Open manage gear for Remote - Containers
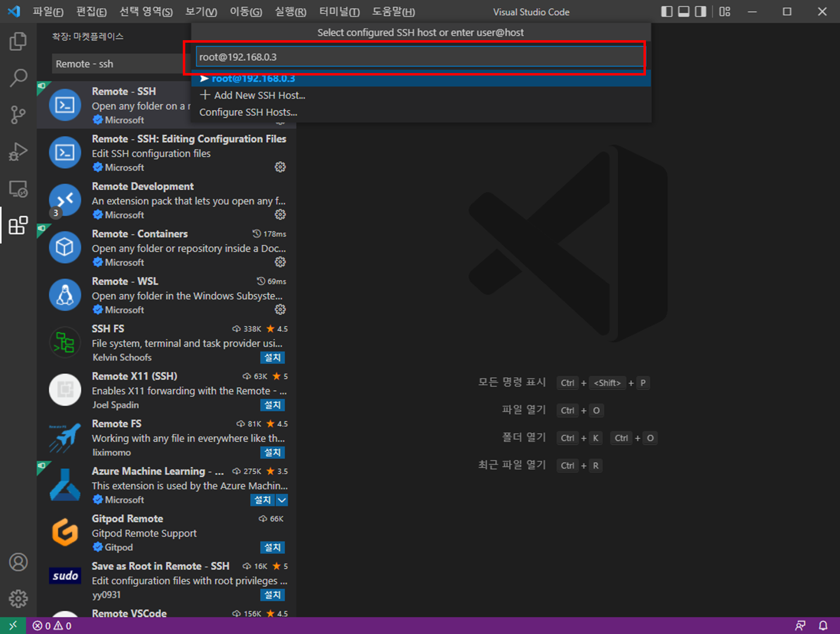840x634 pixels. point(280,262)
